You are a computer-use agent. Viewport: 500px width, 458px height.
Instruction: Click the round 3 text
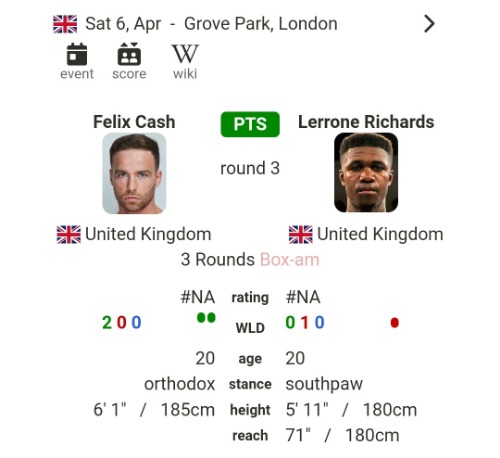point(250,168)
